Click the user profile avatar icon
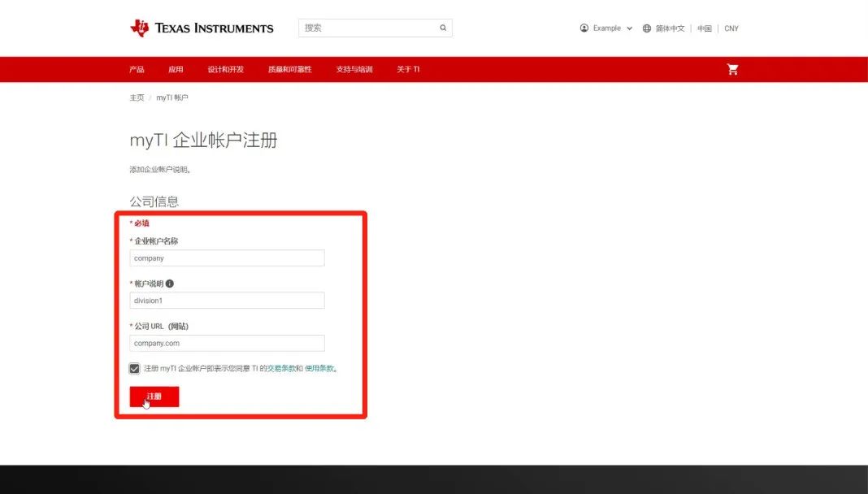Viewport: 868px width, 494px height. pyautogui.click(x=584, y=28)
